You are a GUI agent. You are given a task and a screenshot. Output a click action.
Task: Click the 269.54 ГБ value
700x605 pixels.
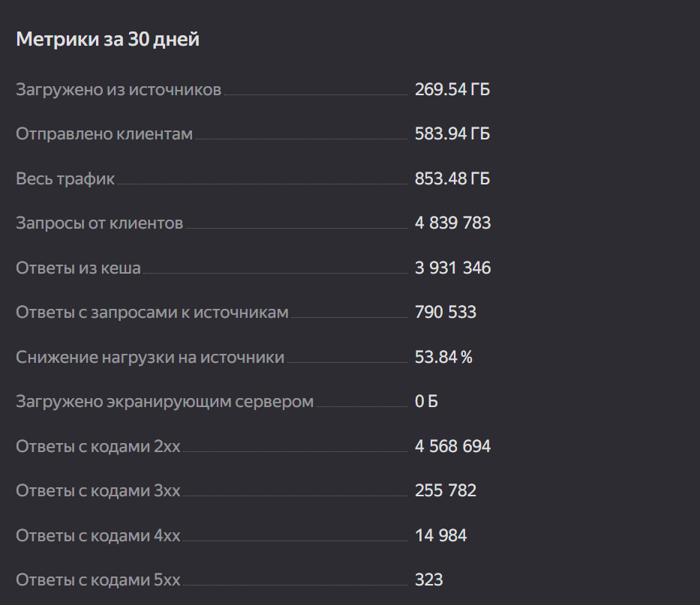[x=452, y=90]
